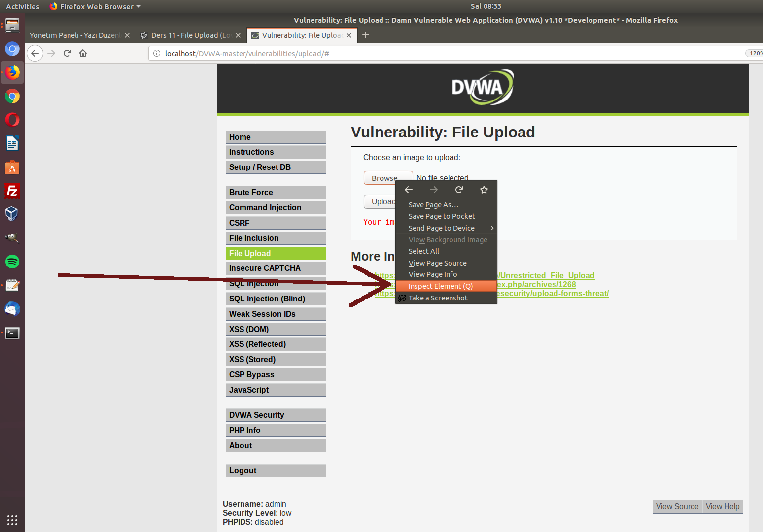Image resolution: width=763 pixels, height=532 pixels.
Task: Open the Firefox Web Browser app menu dropdown
Action: tap(95, 6)
